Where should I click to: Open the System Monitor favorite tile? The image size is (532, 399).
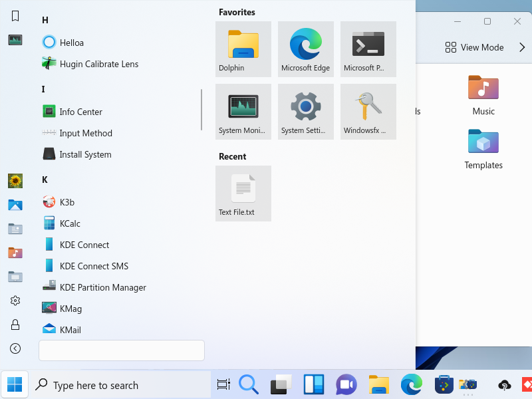coord(243,111)
